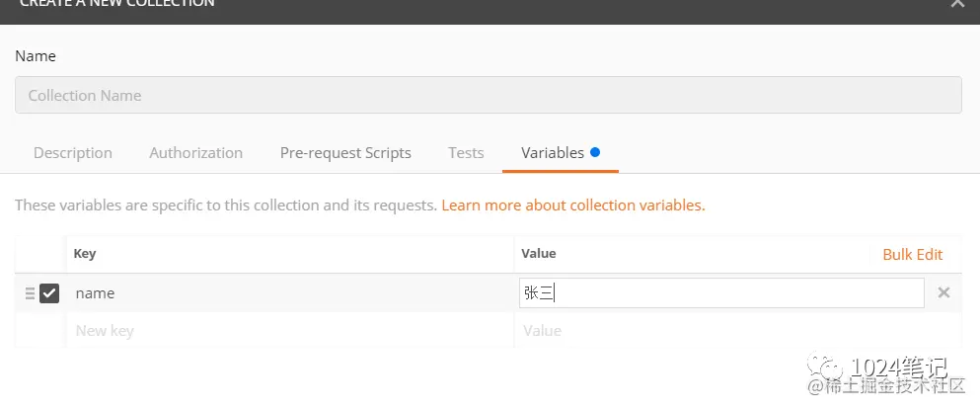Click the Key column header
The height and width of the screenshot is (410, 980).
(85, 254)
